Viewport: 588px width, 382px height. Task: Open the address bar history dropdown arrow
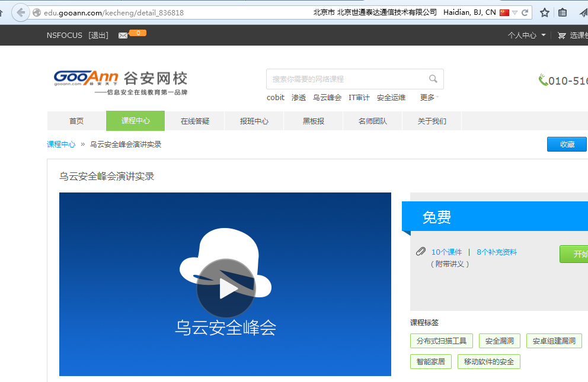coord(515,13)
